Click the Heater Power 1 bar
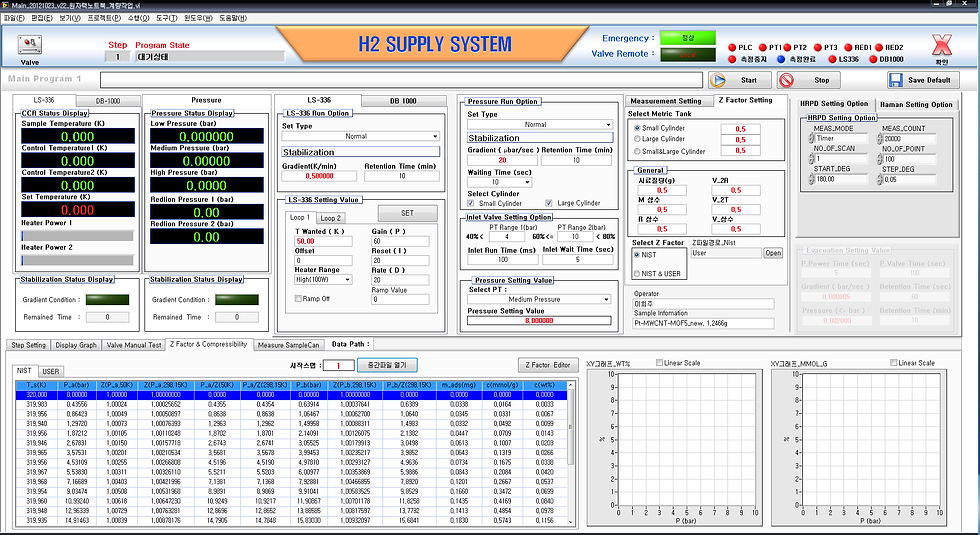 coord(78,236)
